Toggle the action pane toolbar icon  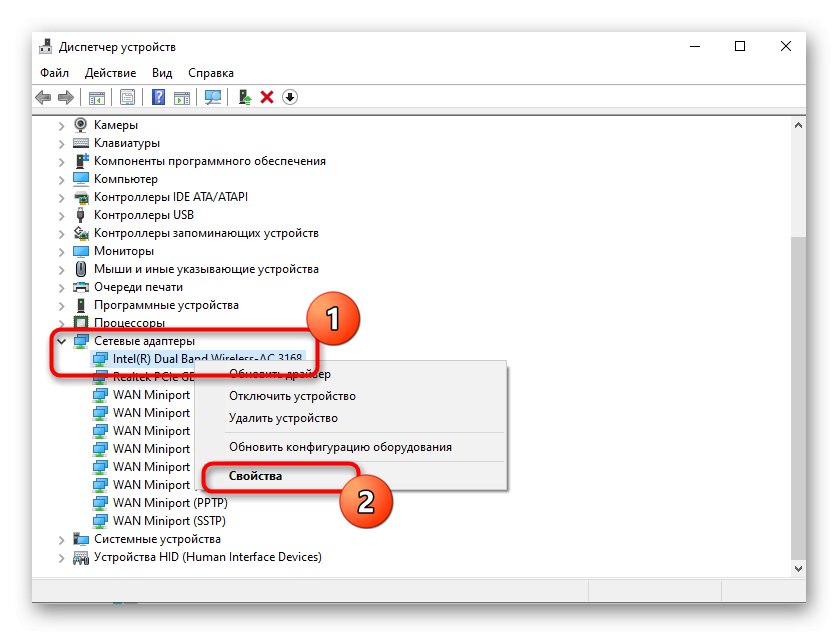[182, 97]
